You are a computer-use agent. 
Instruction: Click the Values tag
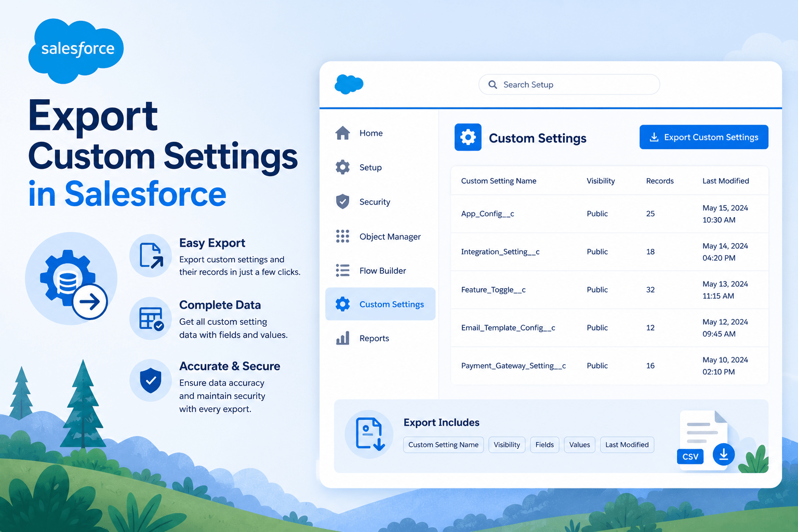579,445
